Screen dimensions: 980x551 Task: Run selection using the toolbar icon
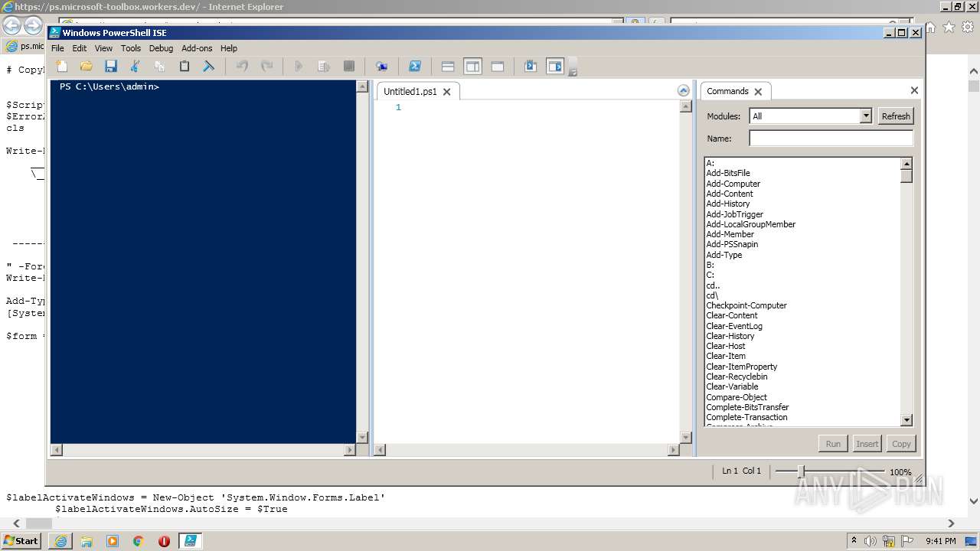point(324,67)
